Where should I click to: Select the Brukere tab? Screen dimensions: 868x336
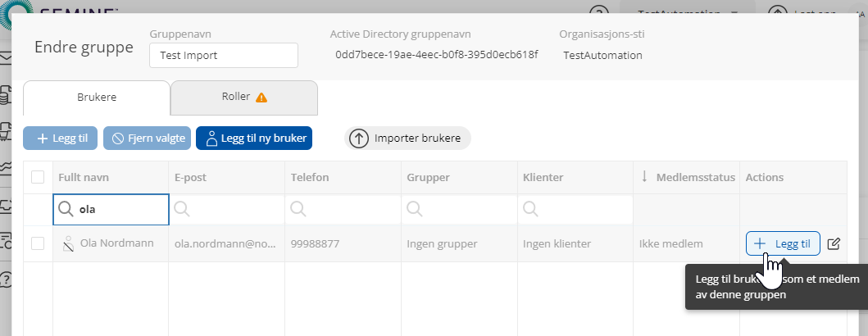coord(97,98)
